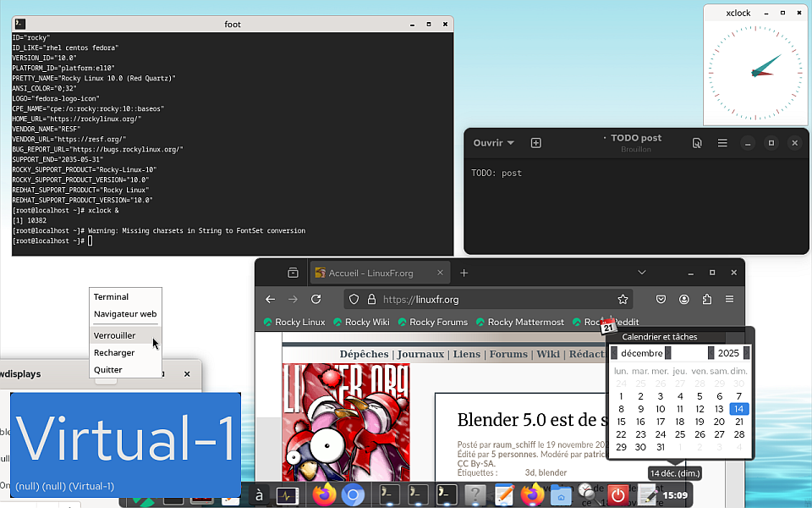Select Verrouiller in the context menu
This screenshot has width=812, height=508.
point(114,335)
